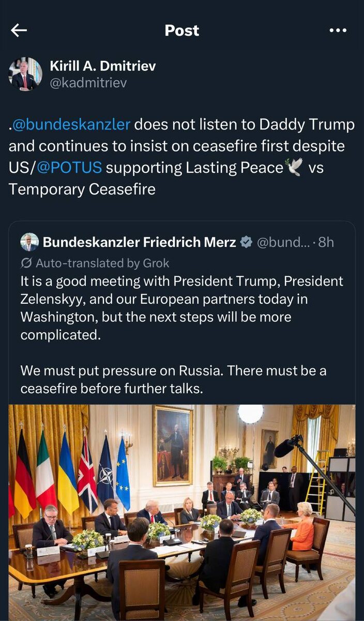
Task: Open quoted paragraph starting 'It is a good meeting'
Action: pos(182,308)
